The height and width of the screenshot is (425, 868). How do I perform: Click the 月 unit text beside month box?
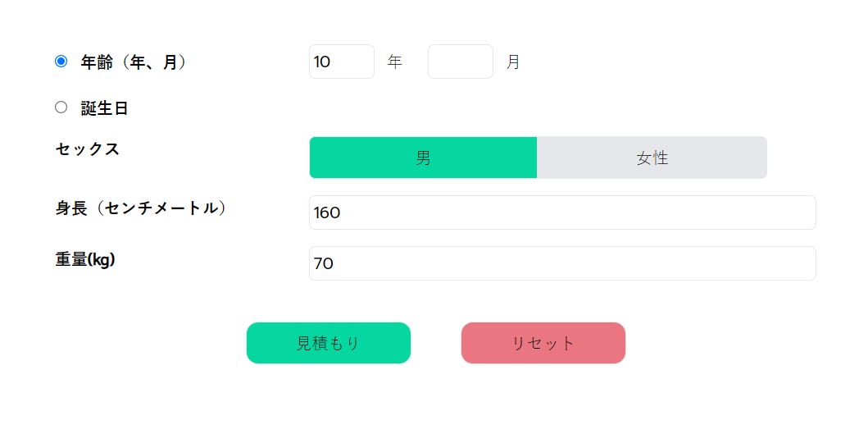point(513,62)
